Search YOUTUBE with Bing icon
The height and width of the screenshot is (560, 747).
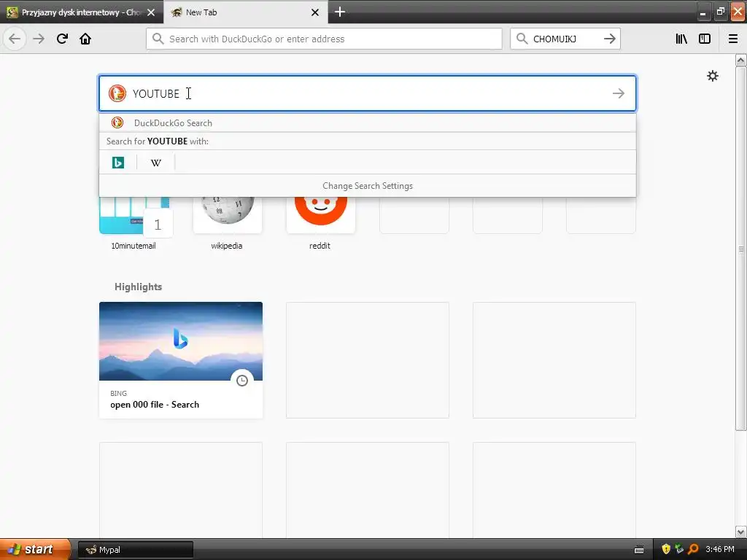point(118,163)
